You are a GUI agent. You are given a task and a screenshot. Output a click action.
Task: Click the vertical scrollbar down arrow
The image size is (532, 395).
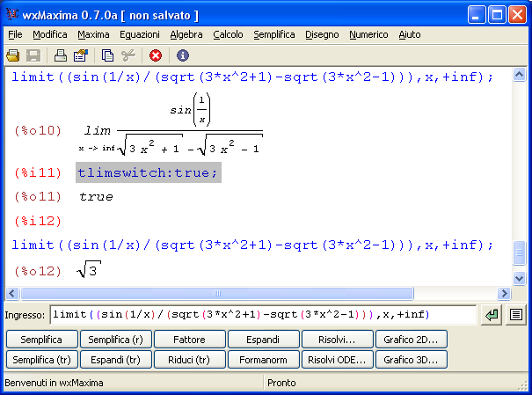click(x=519, y=278)
